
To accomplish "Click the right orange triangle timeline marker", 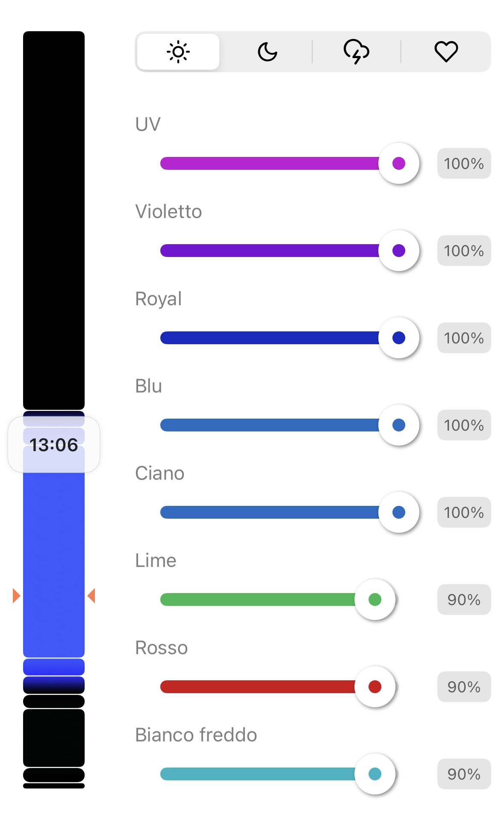I will pos(91,596).
